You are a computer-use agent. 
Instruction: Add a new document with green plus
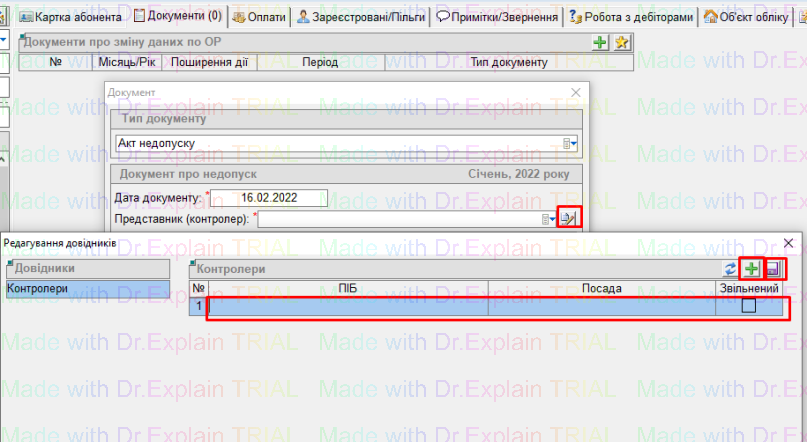(600, 43)
